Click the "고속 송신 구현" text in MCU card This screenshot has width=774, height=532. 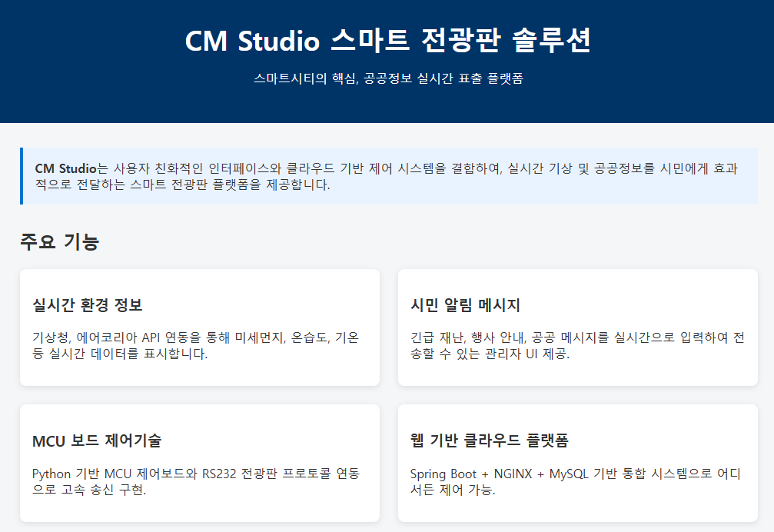coord(97,490)
